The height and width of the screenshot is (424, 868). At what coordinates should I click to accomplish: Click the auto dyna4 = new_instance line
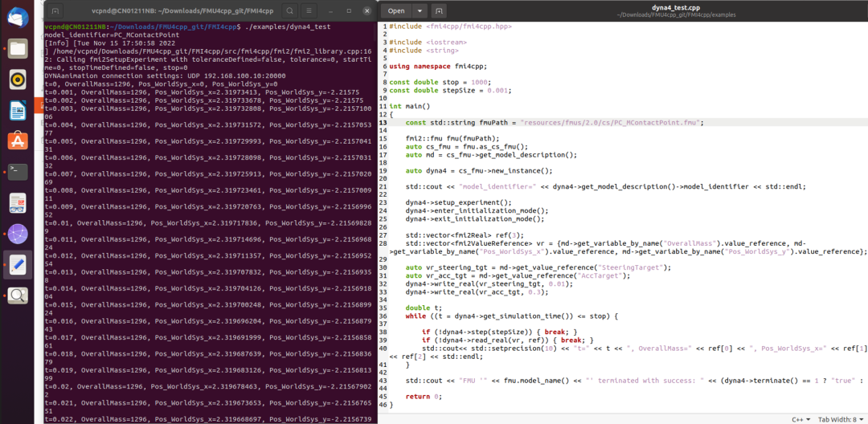pos(479,170)
